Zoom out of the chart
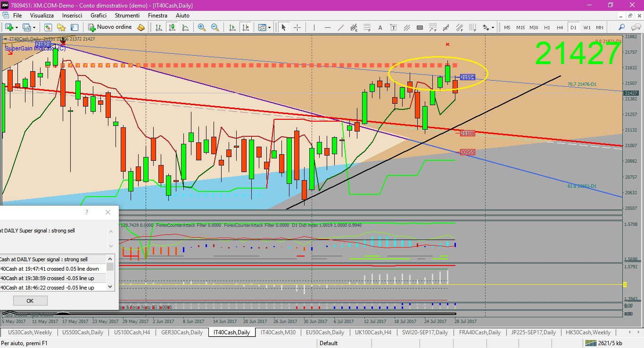644x348 pixels. [x=214, y=27]
